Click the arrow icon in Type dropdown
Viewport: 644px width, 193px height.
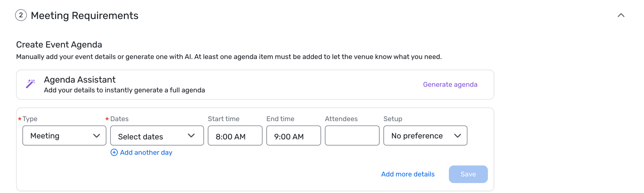[97, 136]
